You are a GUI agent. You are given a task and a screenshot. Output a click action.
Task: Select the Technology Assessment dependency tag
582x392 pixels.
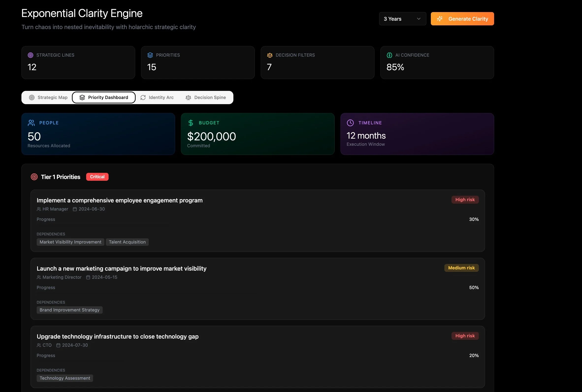pyautogui.click(x=65, y=378)
